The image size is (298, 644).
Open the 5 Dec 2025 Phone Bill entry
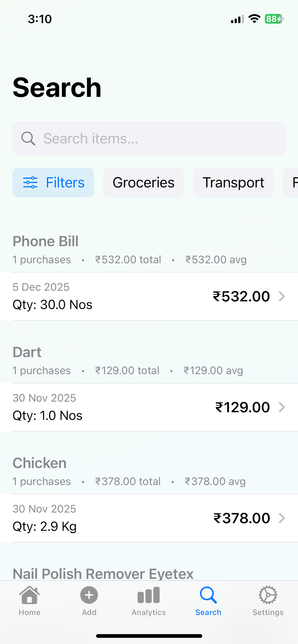[149, 296]
